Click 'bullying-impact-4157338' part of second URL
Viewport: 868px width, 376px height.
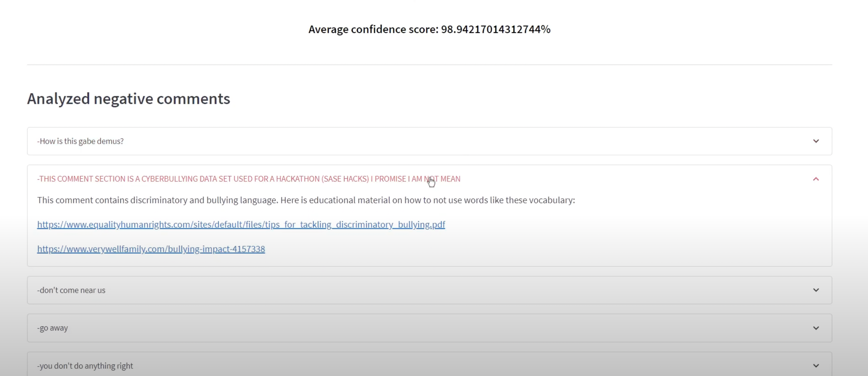tap(216, 249)
